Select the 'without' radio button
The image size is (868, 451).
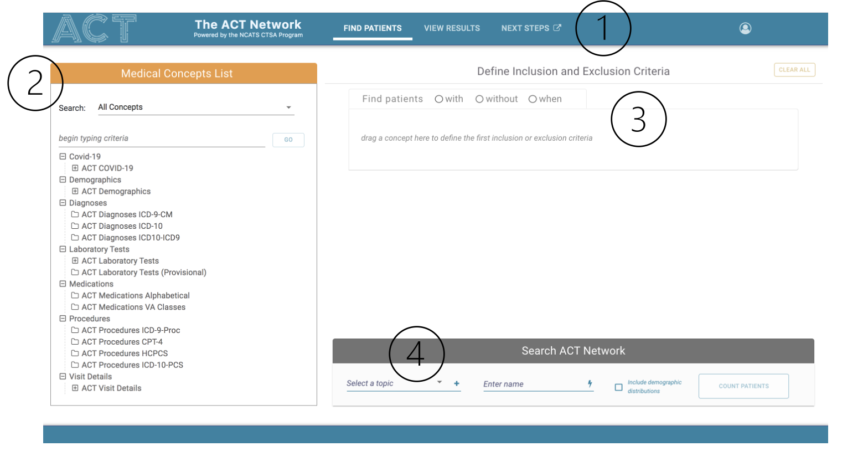(x=479, y=99)
